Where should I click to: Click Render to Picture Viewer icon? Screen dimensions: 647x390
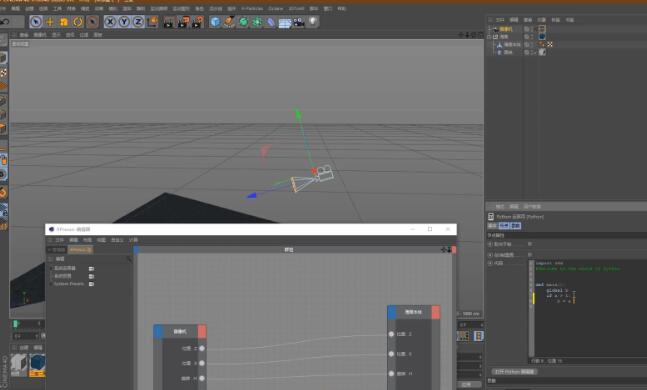183,22
